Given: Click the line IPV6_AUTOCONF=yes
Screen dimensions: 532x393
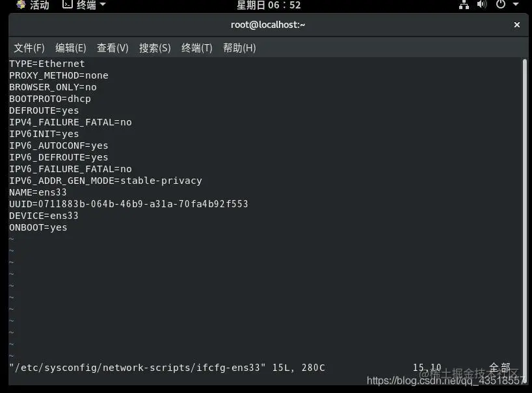Looking at the screenshot, I should [x=59, y=146].
